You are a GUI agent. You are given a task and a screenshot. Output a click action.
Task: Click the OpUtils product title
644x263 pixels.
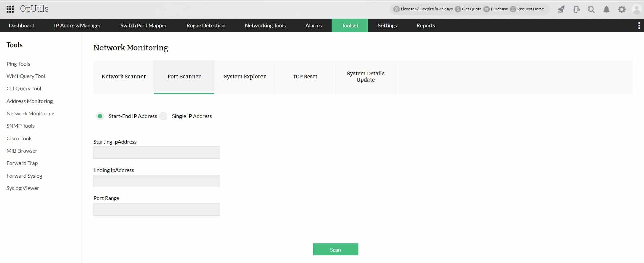pos(34,9)
